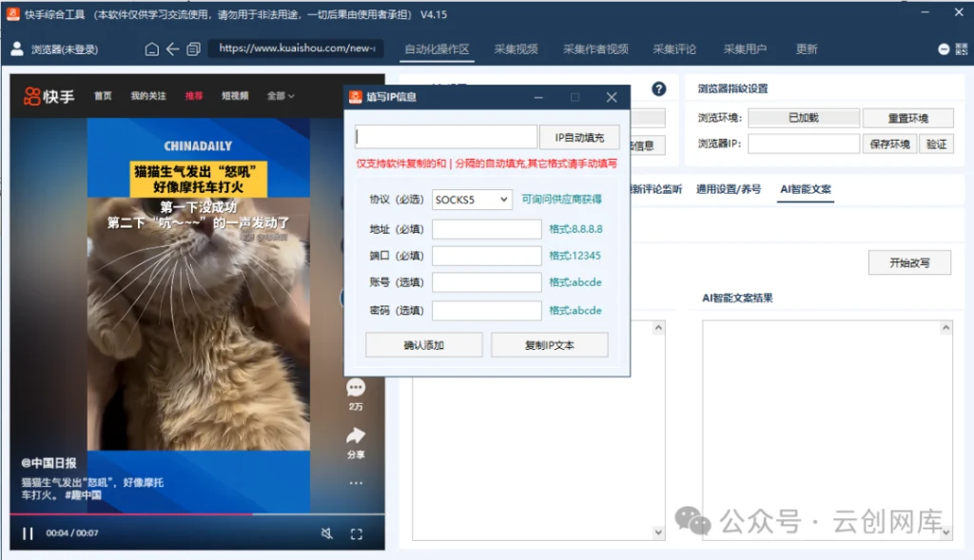Click the blue question mark help icon
This screenshot has height=560, width=974.
[x=658, y=88]
